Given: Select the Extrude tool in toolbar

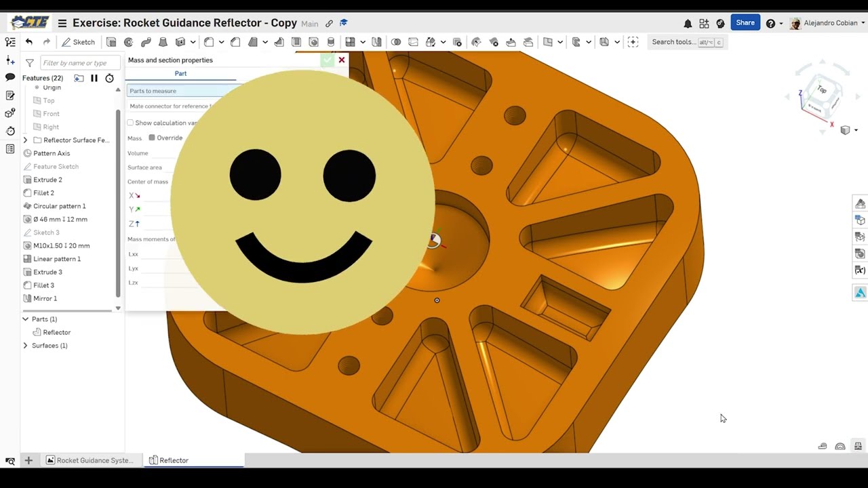Looking at the screenshot, I should point(111,42).
